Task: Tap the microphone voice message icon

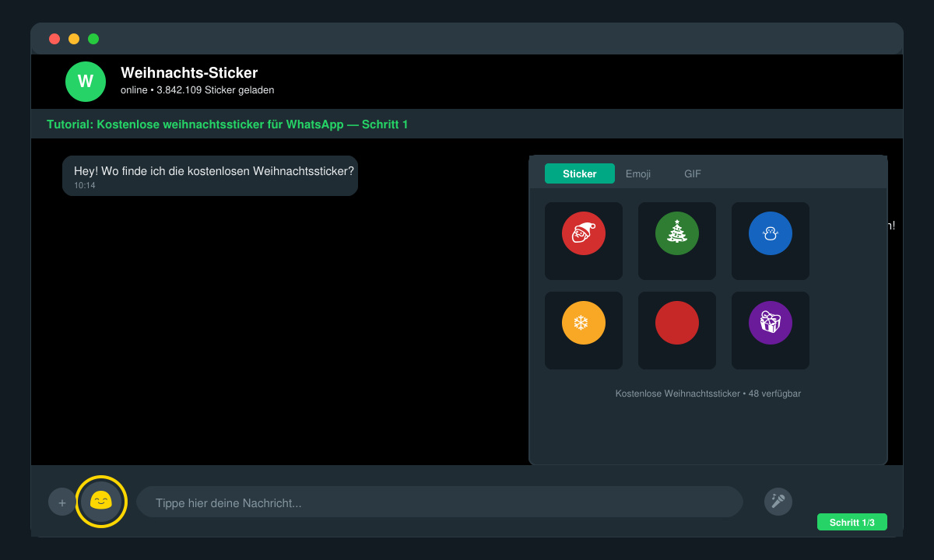Action: click(x=778, y=502)
